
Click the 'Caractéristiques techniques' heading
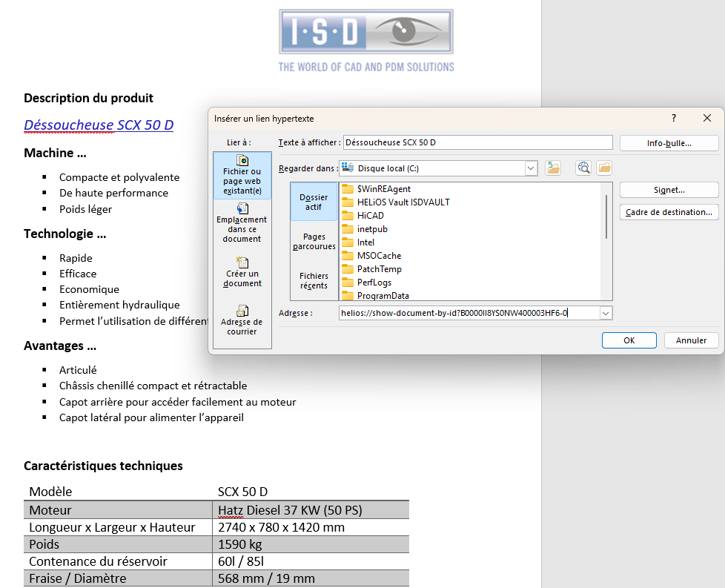(x=103, y=466)
